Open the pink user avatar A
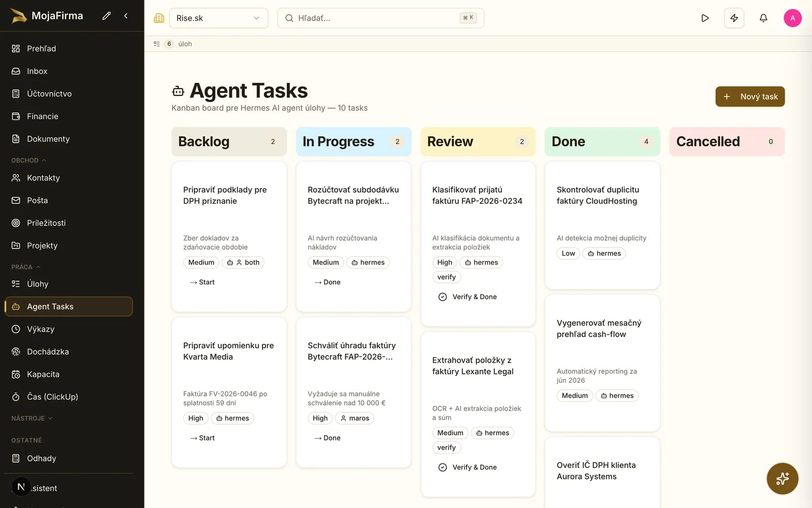 793,18
